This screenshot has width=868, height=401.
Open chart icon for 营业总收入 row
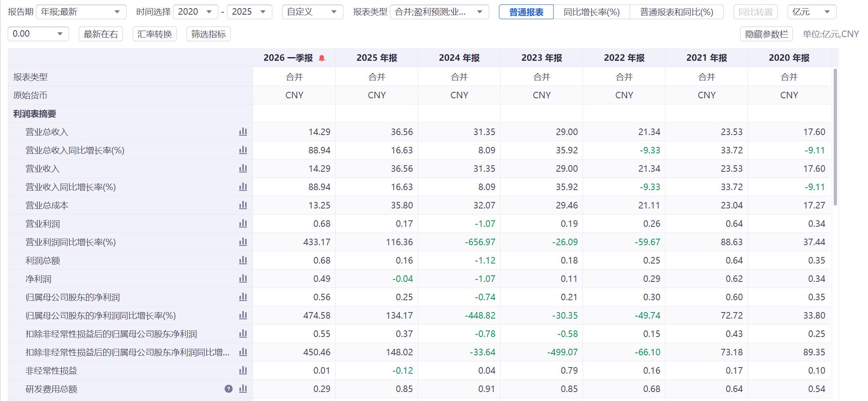point(243,132)
